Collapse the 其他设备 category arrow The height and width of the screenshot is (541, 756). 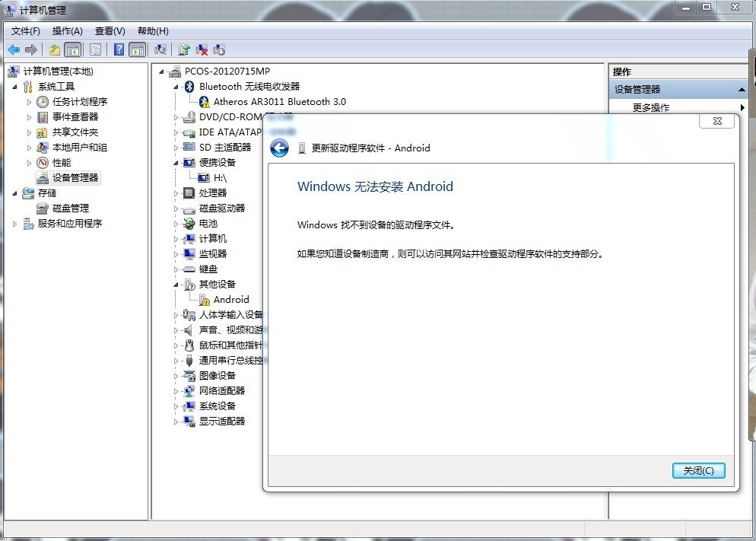pyautogui.click(x=176, y=285)
